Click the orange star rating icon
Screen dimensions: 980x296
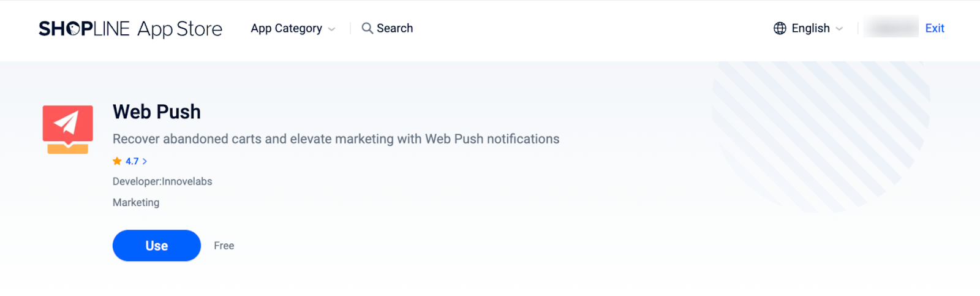pos(117,161)
